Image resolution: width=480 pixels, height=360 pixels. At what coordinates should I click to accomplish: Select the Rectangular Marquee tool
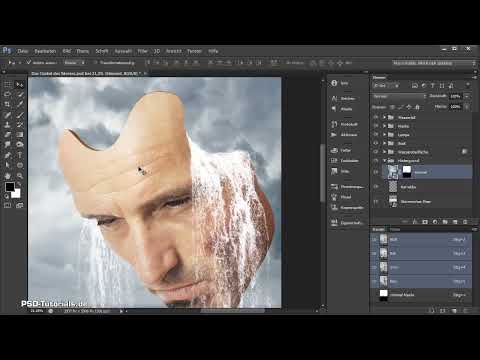click(x=8, y=85)
